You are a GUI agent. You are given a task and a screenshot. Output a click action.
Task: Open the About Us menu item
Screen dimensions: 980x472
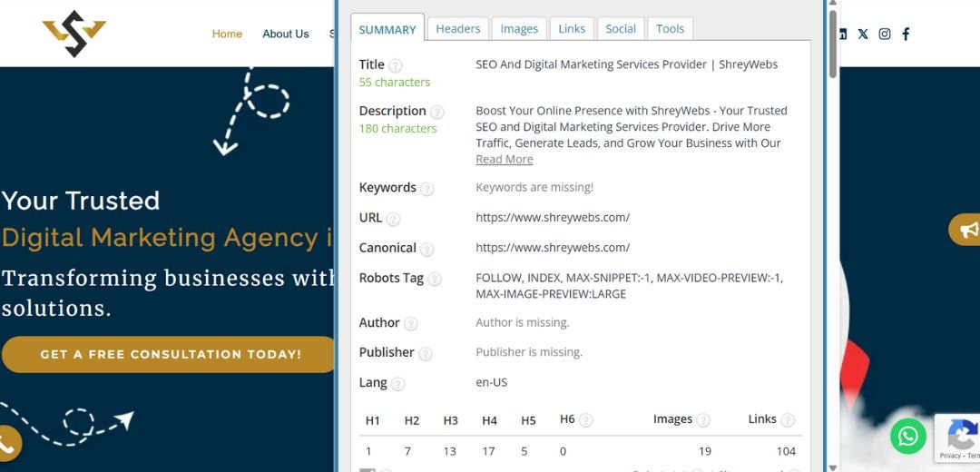(x=286, y=34)
